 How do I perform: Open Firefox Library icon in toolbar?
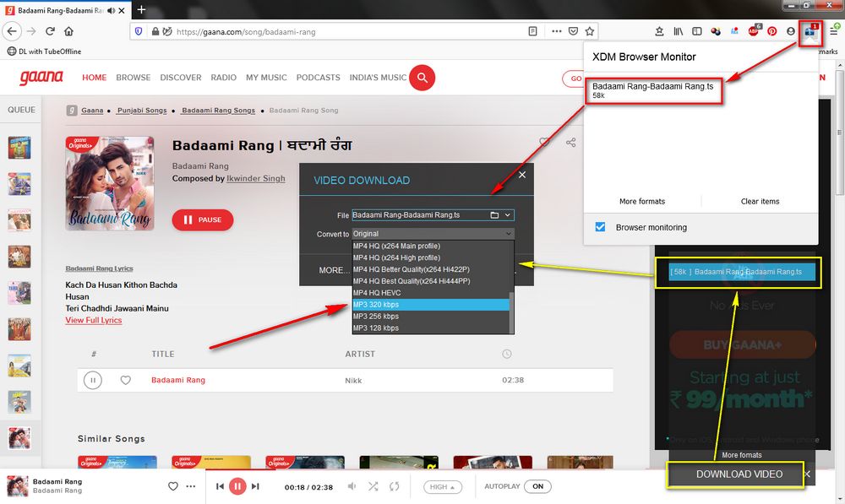679,31
